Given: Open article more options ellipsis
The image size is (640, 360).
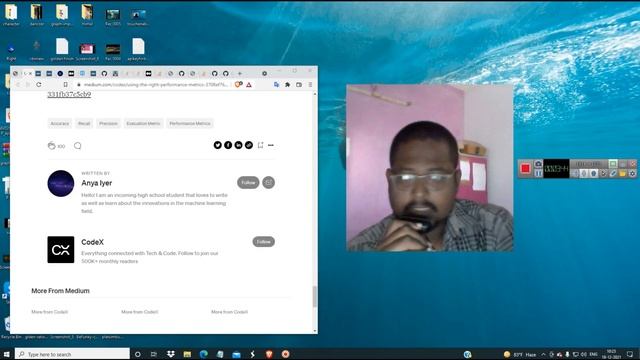Looking at the screenshot, I should tap(271, 145).
